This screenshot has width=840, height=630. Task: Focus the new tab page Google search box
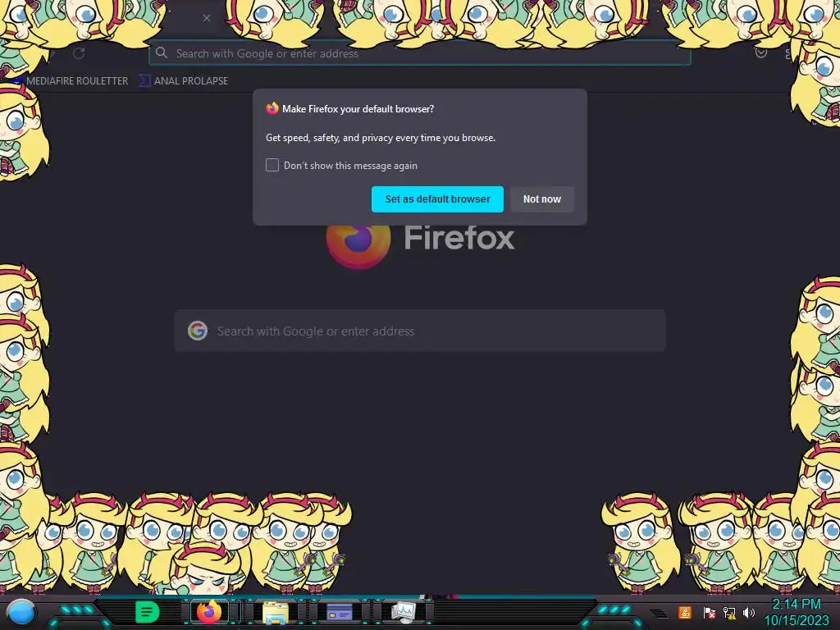[x=420, y=331]
